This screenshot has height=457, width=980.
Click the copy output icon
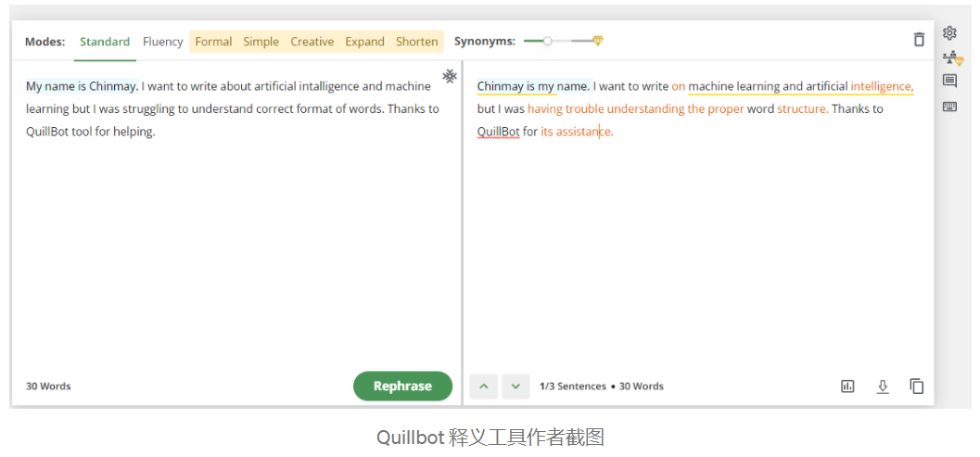pyautogui.click(x=916, y=387)
